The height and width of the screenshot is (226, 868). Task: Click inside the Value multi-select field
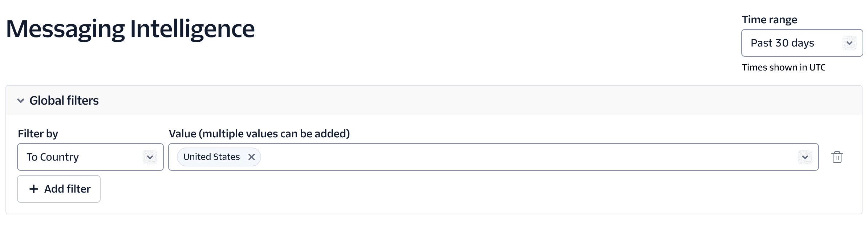pos(508,157)
